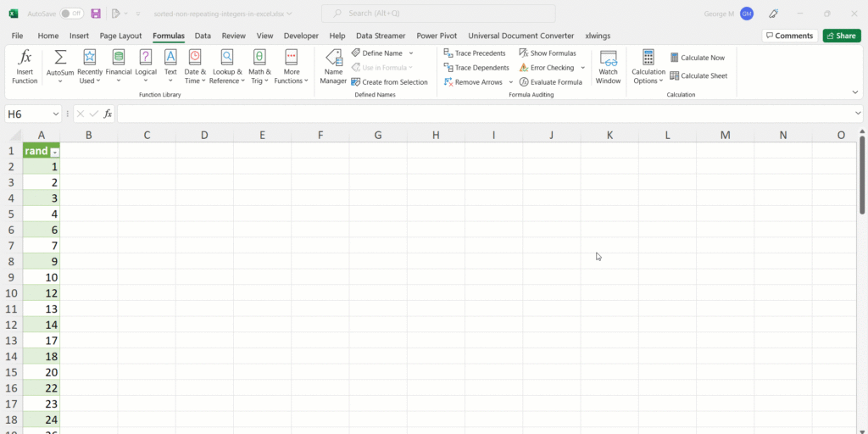
Task: Open the Page Layout tab
Action: click(120, 36)
